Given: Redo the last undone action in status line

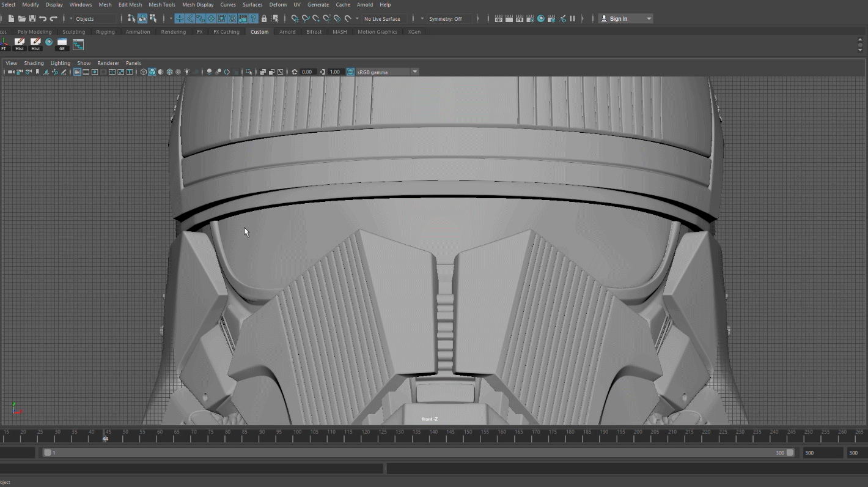Looking at the screenshot, I should point(54,18).
